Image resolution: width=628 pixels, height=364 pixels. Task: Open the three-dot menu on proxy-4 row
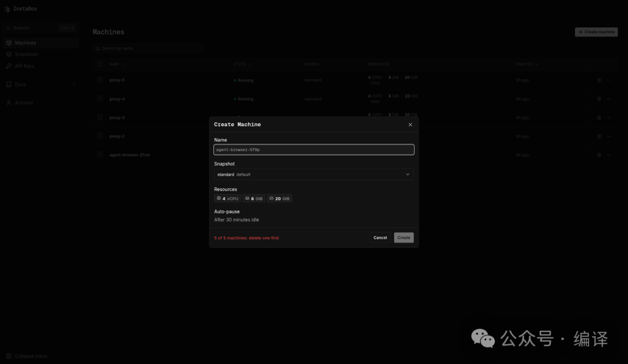[x=609, y=99]
